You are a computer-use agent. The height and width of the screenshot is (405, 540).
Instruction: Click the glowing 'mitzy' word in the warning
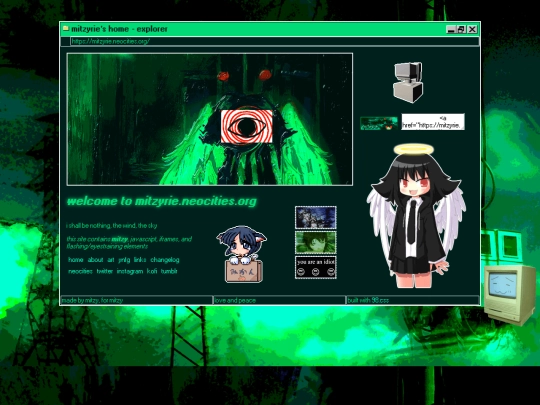[x=119, y=239]
